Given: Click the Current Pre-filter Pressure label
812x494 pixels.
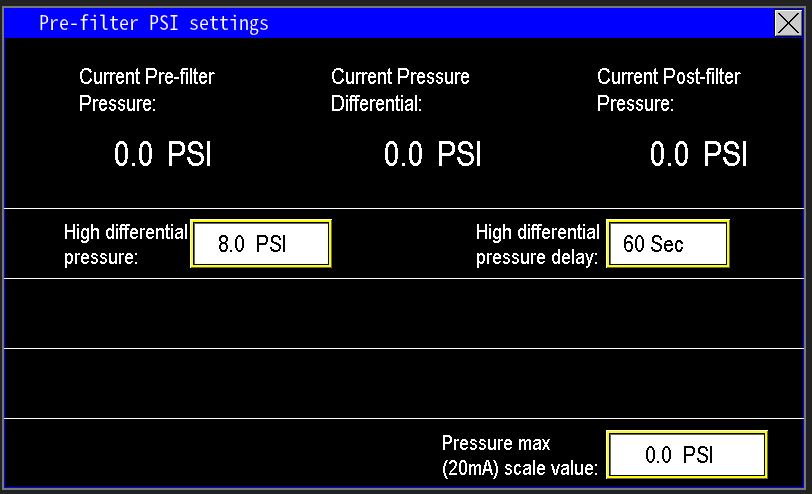Looking at the screenshot, I should pyautogui.click(x=146, y=90).
